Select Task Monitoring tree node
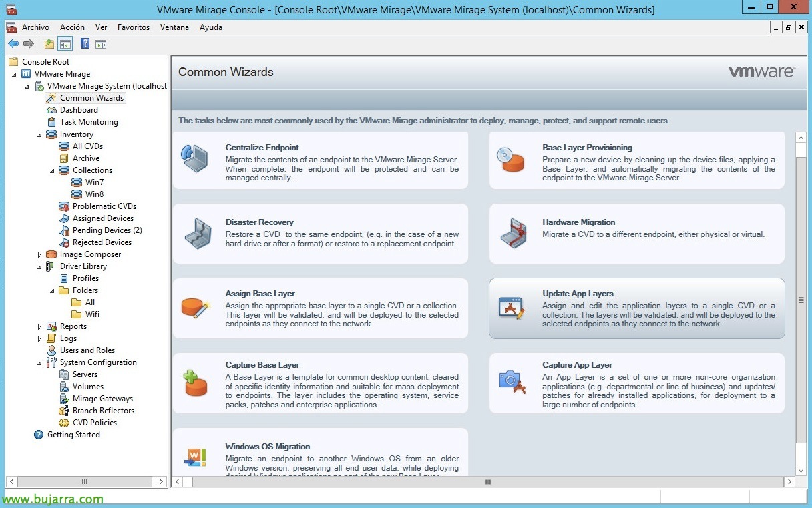 pyautogui.click(x=89, y=122)
